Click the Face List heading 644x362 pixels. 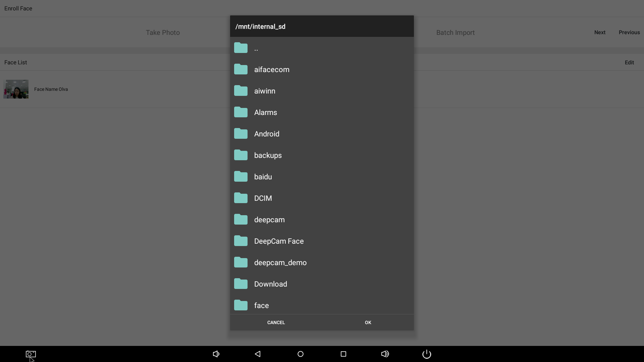point(16,62)
